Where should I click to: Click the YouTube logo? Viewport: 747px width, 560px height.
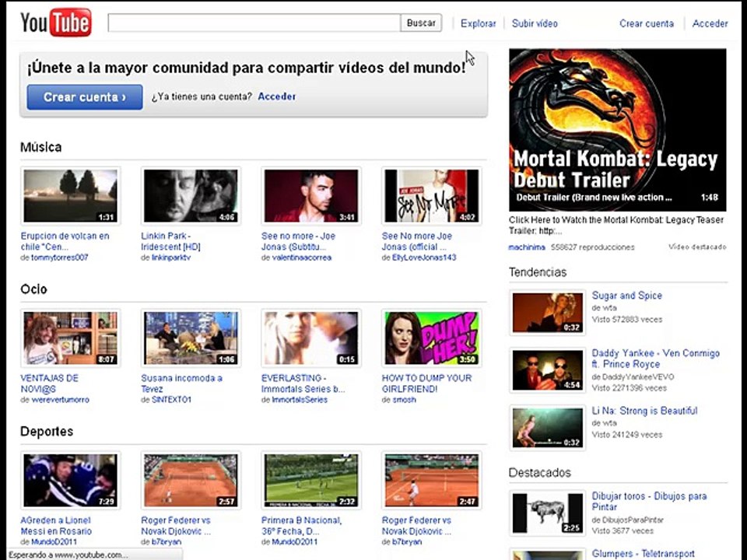[x=56, y=23]
